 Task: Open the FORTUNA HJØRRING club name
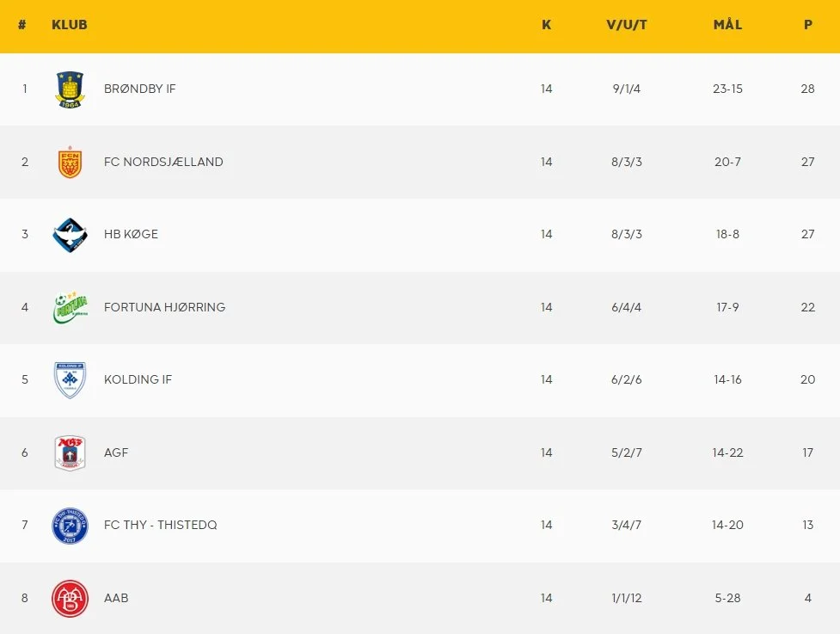[x=164, y=307]
